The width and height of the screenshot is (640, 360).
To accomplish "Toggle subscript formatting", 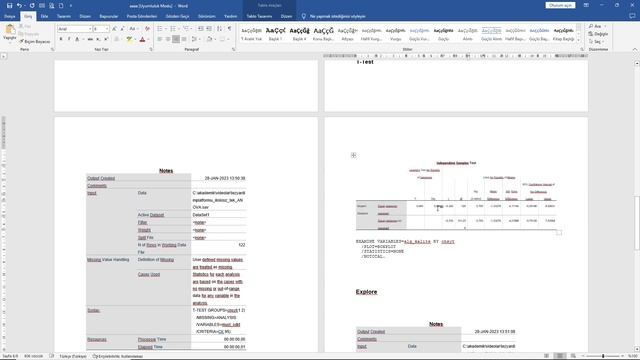I will (98, 39).
